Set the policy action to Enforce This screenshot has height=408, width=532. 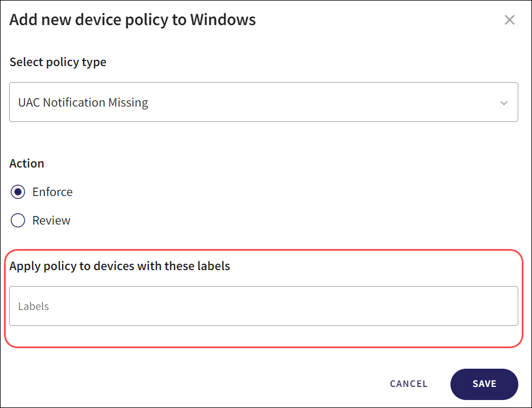[18, 192]
